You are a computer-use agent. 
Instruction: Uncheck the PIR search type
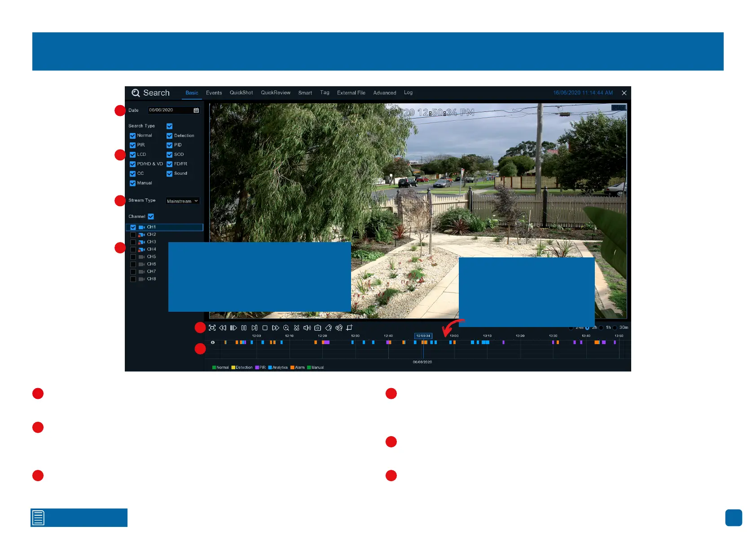132,145
